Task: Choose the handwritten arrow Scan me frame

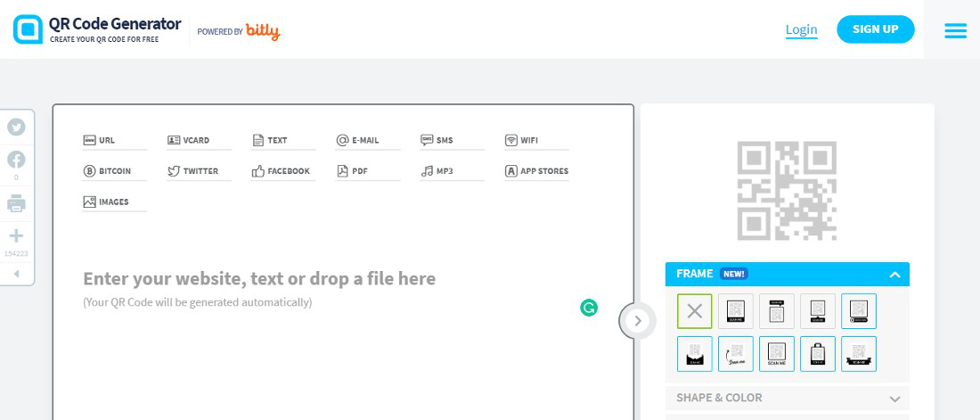Action: (x=736, y=354)
